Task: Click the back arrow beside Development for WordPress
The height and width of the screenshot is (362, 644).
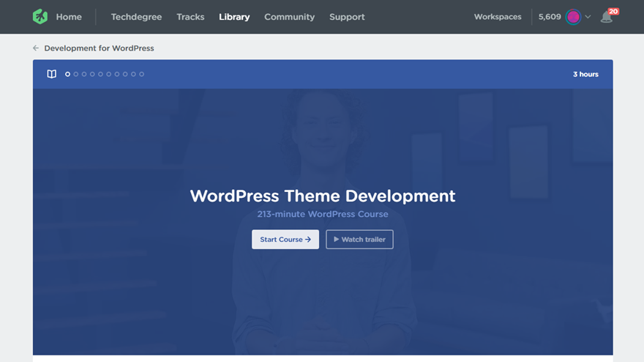Action: point(36,48)
